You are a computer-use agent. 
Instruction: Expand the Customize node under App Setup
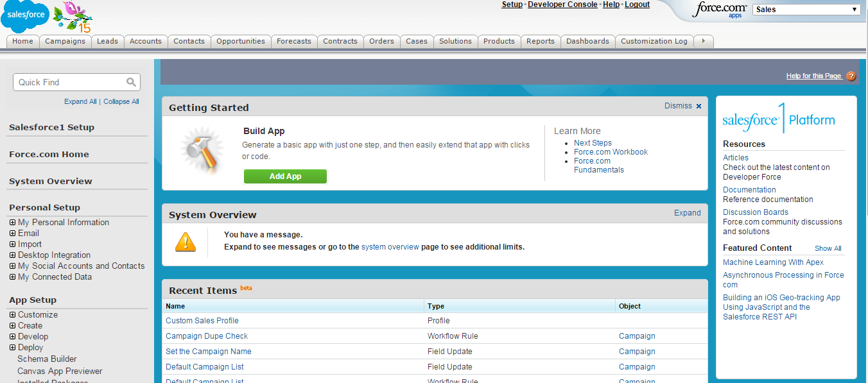coord(12,315)
